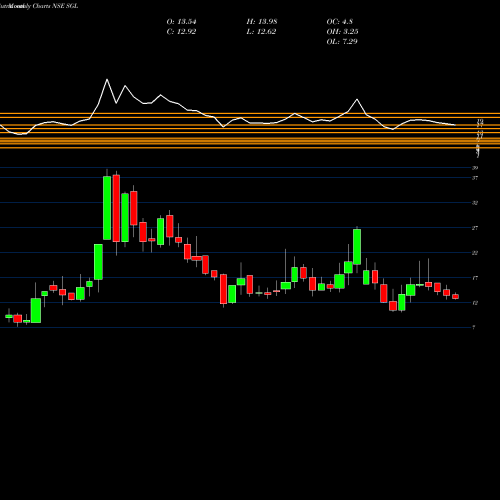Click the tall green candle reaching the 27 level
The width and height of the screenshot is (500, 500).
(357, 247)
